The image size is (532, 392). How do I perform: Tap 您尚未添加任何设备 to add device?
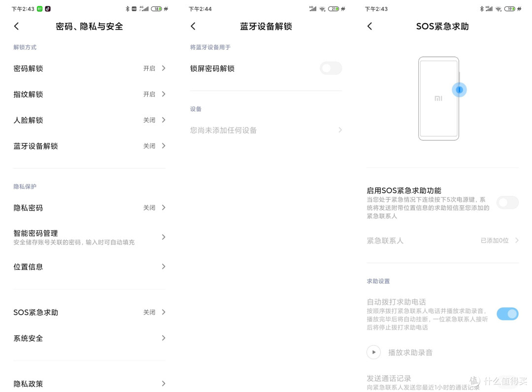(266, 130)
